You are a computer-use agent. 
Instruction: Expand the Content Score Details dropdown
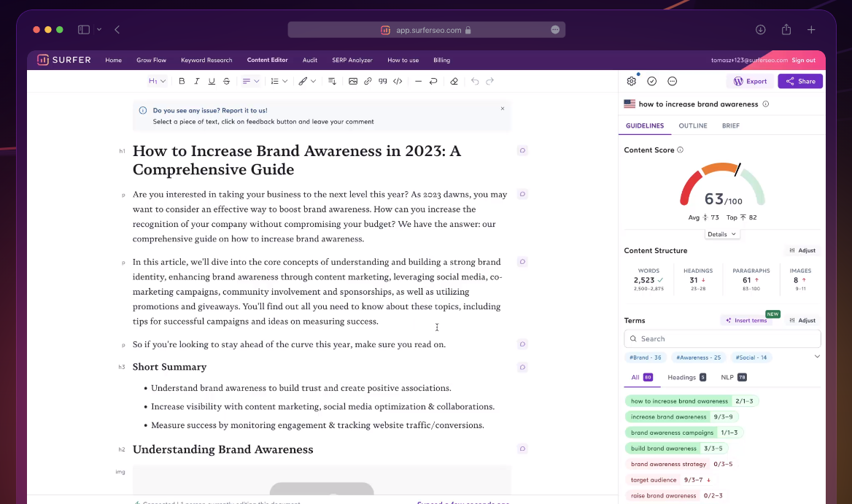(722, 234)
